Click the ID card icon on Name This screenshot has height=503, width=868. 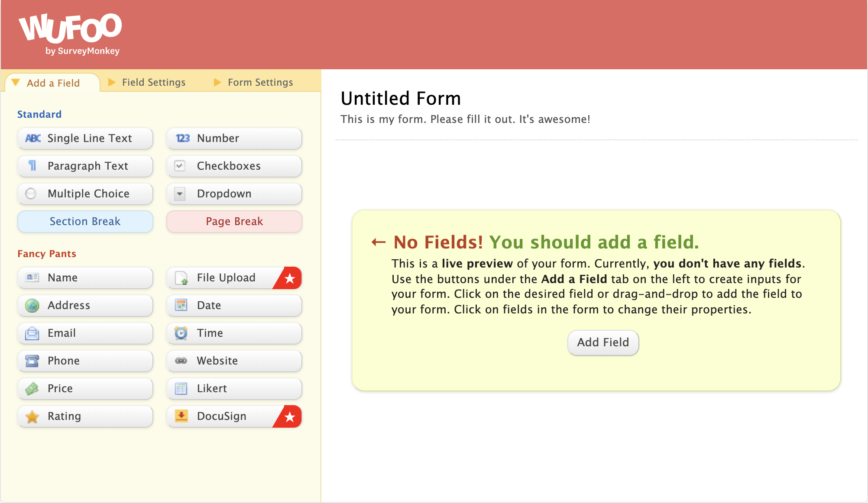(x=32, y=277)
